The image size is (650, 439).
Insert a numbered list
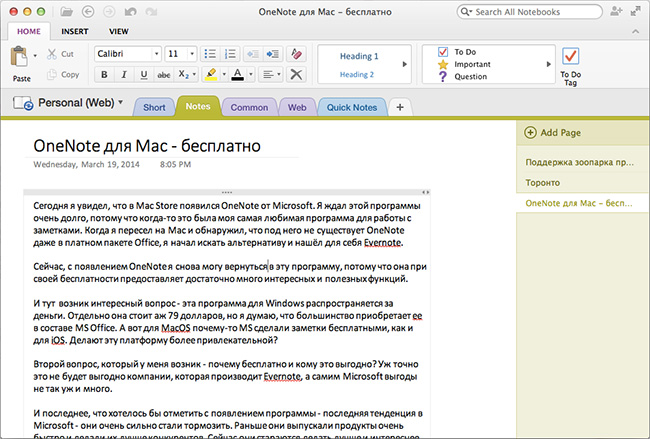coord(230,54)
